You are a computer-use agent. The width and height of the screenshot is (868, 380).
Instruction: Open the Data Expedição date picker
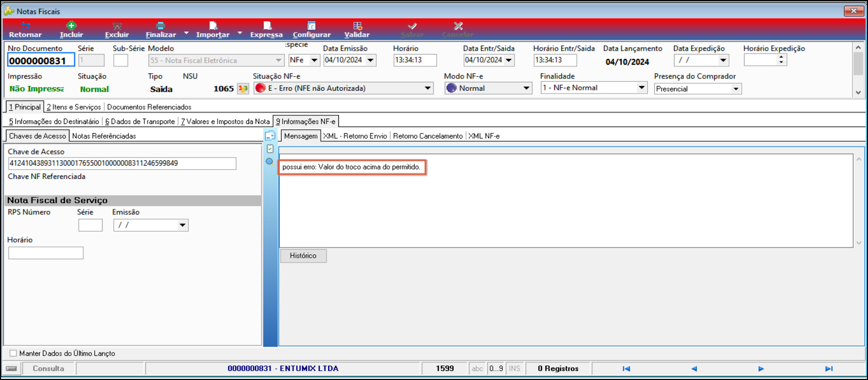tap(723, 60)
